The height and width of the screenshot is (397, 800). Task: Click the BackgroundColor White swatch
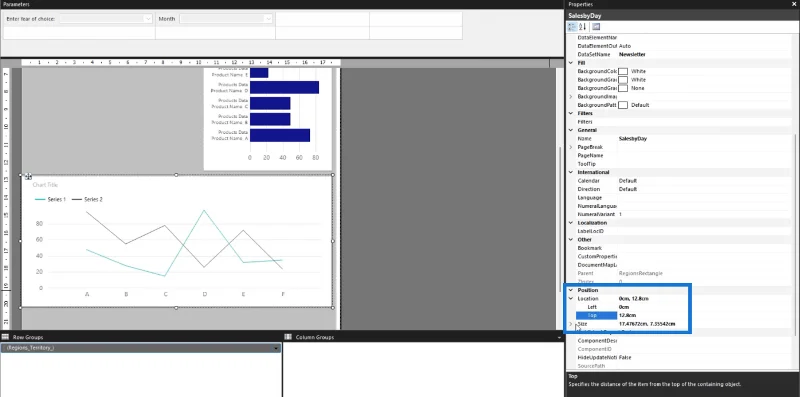[x=623, y=71]
